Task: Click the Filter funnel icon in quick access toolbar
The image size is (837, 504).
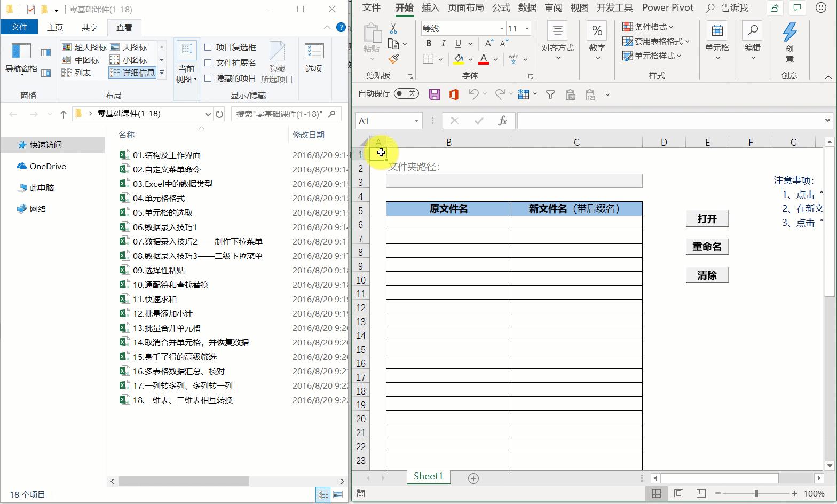Action: click(550, 94)
